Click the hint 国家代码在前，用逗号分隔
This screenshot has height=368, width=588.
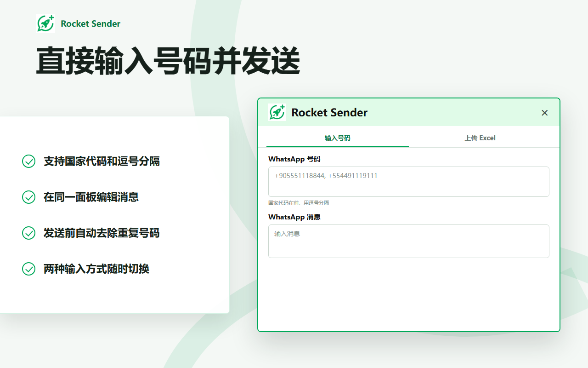point(299,203)
